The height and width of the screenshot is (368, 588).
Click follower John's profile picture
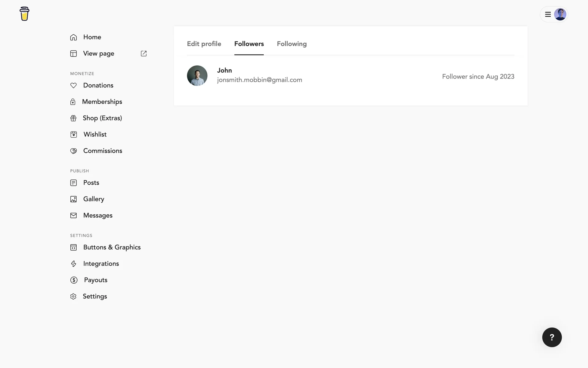[197, 76]
